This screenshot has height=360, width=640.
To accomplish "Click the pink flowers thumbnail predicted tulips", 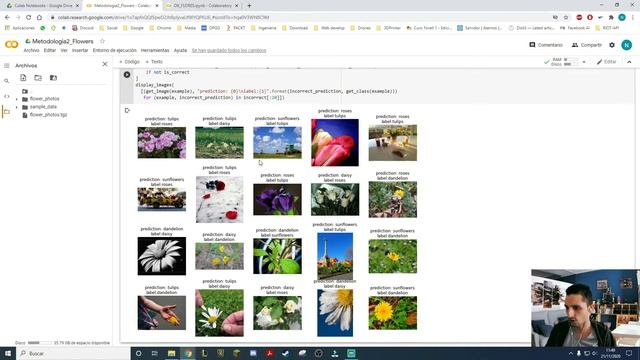I will (x=162, y=142).
